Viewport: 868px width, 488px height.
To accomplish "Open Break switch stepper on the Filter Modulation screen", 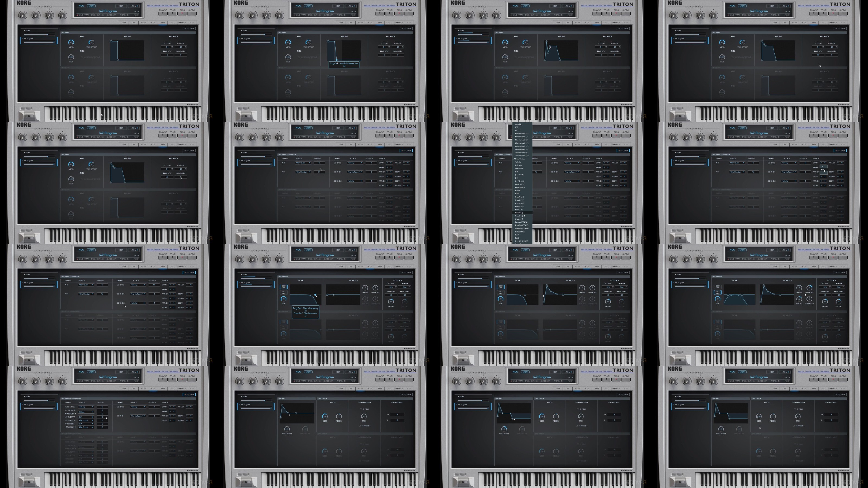I will click(172, 412).
